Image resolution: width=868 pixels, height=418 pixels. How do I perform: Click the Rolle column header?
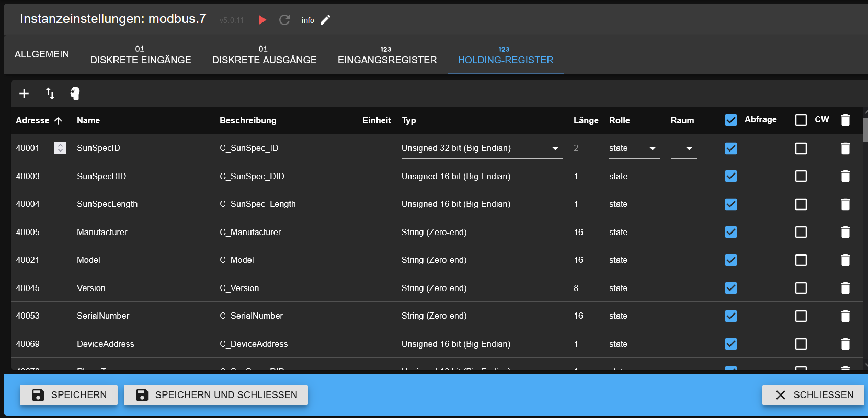tap(620, 120)
